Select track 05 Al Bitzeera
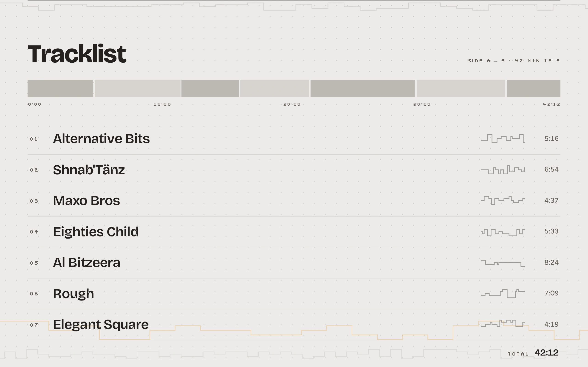 coord(87,263)
